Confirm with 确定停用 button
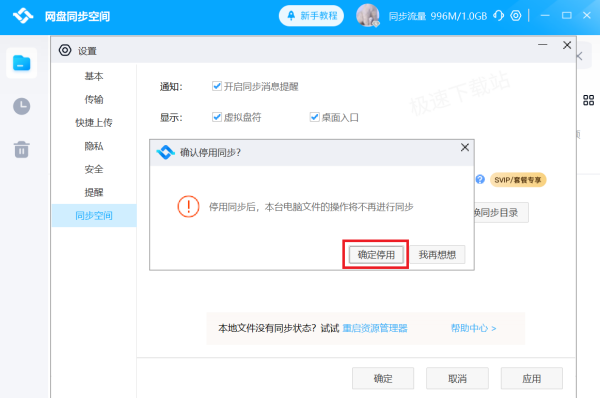The width and height of the screenshot is (600, 398). click(376, 254)
